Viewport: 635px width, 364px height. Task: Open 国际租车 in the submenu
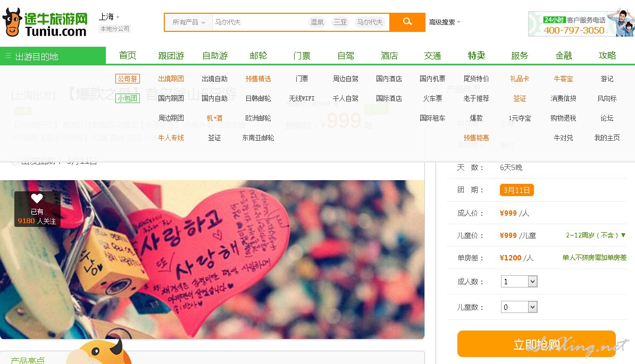(432, 118)
